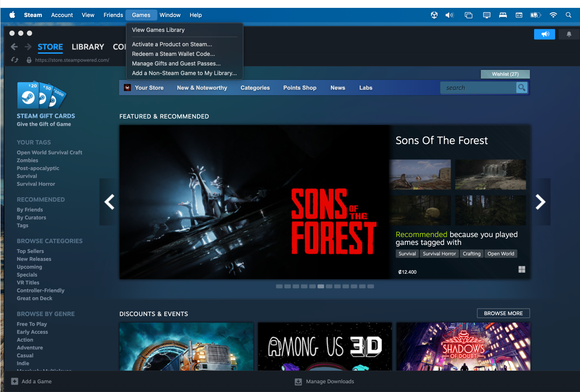Choose Add a Non-Steam Game to My Library
The height and width of the screenshot is (392, 580).
click(184, 73)
